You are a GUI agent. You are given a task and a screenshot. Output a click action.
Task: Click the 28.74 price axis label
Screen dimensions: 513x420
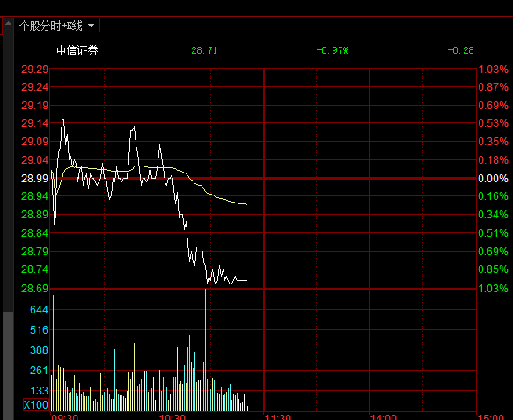(34, 269)
